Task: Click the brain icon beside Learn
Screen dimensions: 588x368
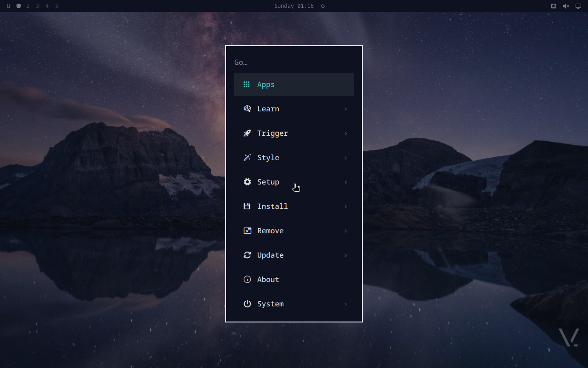Action: tap(247, 109)
